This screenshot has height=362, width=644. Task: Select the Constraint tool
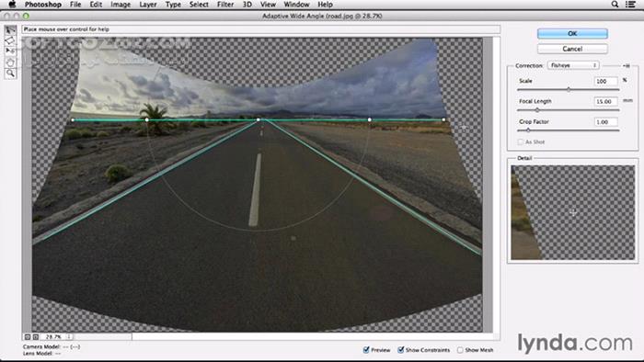tap(10, 30)
